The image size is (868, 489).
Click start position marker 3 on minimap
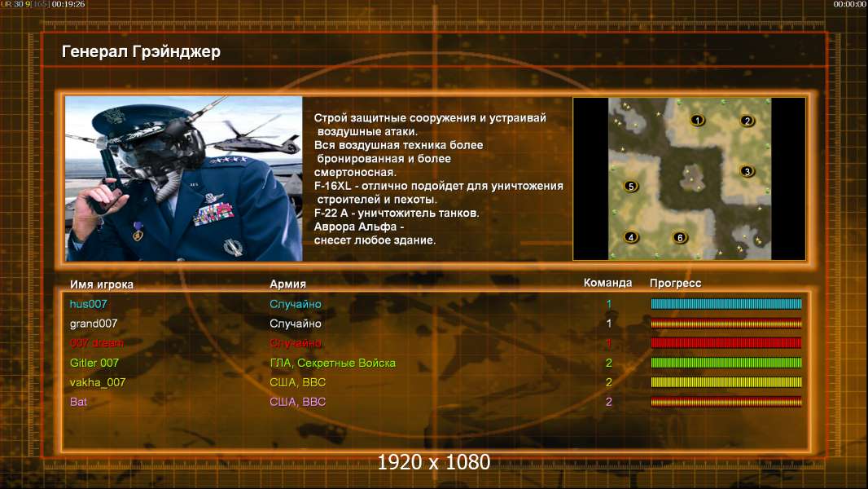click(747, 171)
